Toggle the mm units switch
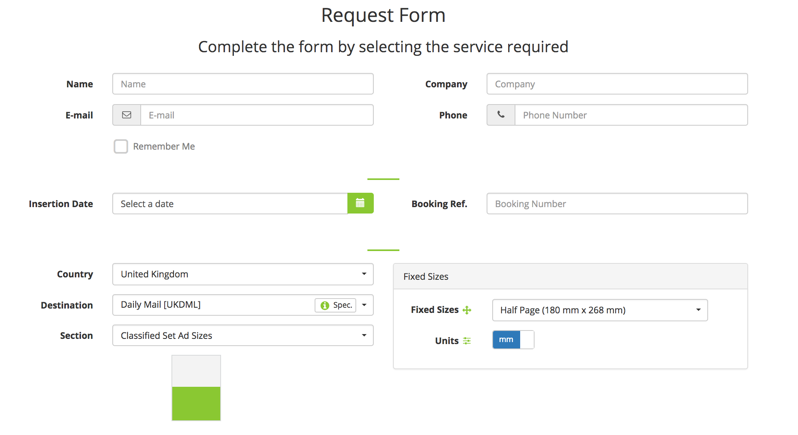Image resolution: width=798 pixels, height=435 pixels. click(x=514, y=340)
